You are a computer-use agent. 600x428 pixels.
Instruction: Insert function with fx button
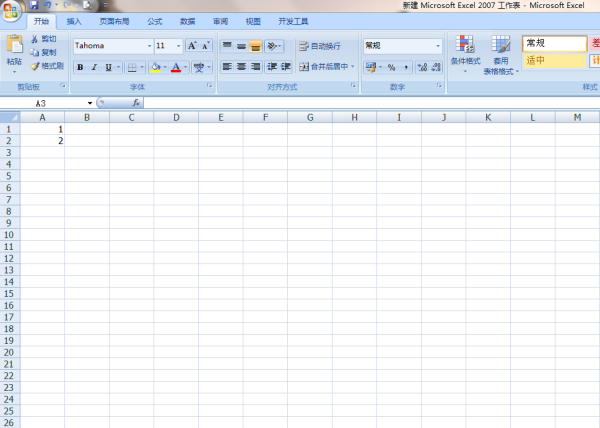(136, 103)
